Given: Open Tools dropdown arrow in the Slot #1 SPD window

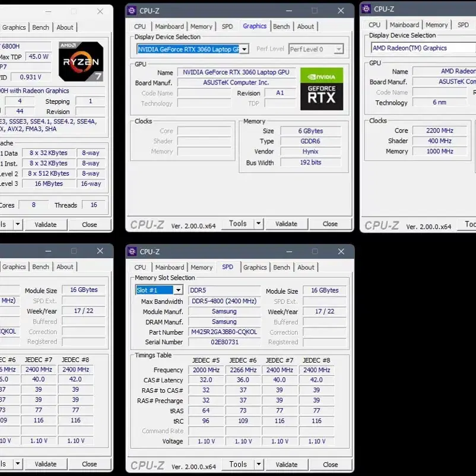Looking at the screenshot, I should (x=259, y=465).
